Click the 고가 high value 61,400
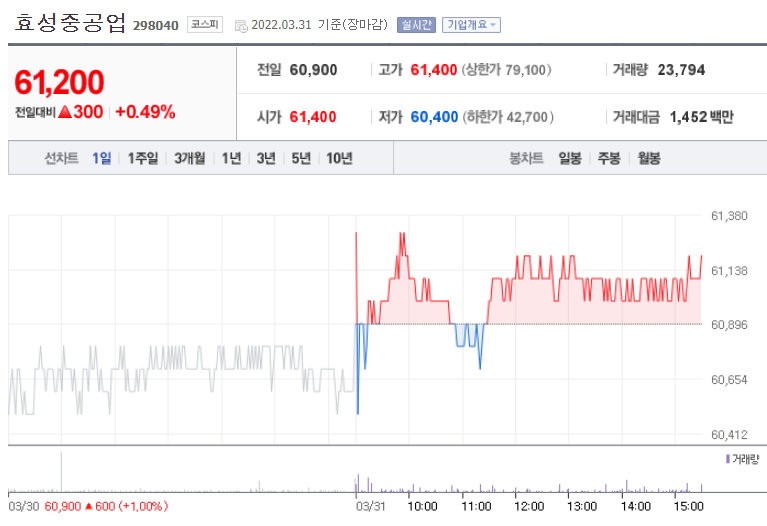This screenshot has width=767, height=526. tap(433, 70)
